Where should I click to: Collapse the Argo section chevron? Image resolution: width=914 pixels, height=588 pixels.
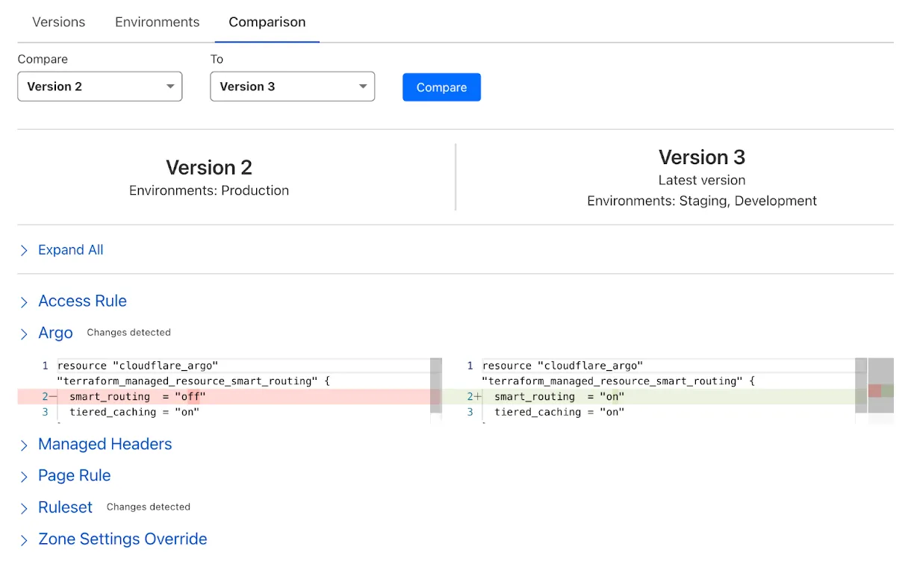pos(23,333)
